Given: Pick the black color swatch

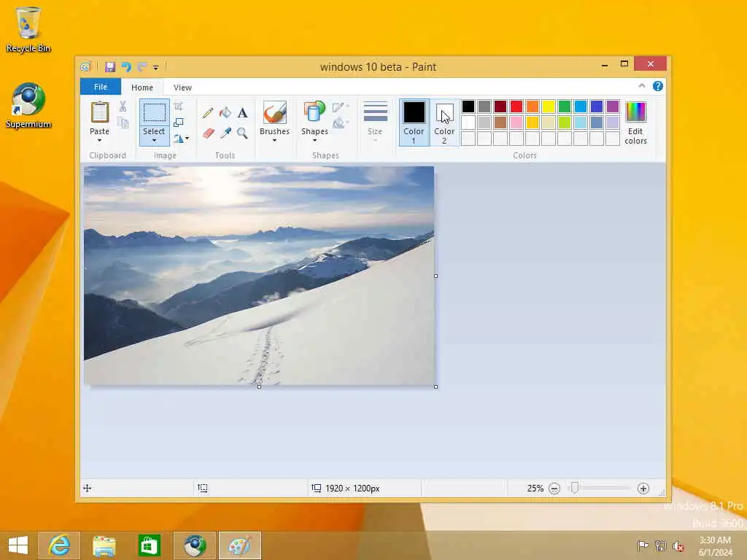Looking at the screenshot, I should coord(468,106).
